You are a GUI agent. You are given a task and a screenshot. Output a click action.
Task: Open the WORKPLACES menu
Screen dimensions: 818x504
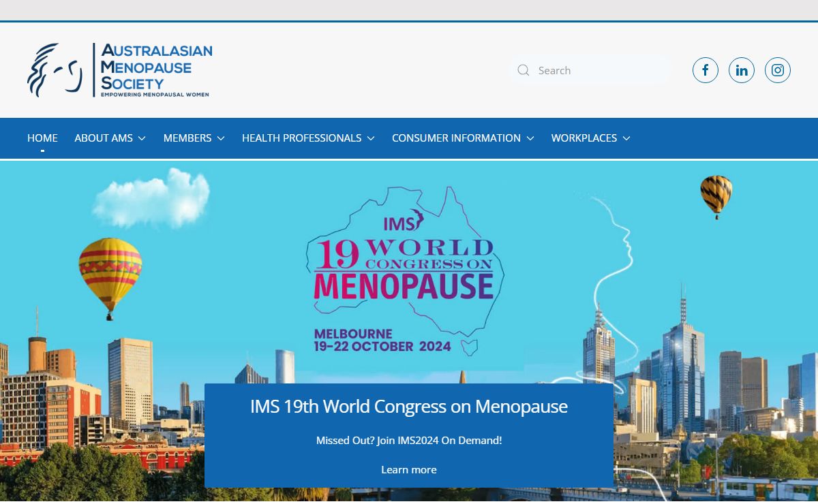coord(591,138)
